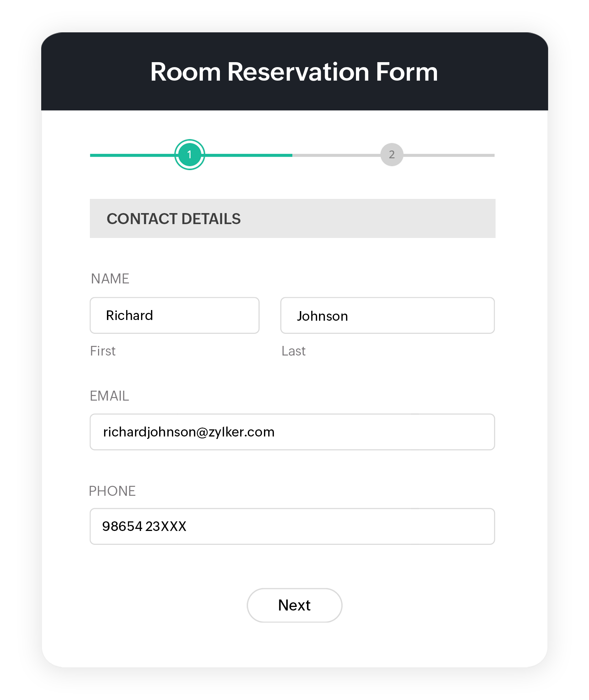Click grey progress line left of step 2
Viewport: 589px width, 700px height.
pos(336,155)
